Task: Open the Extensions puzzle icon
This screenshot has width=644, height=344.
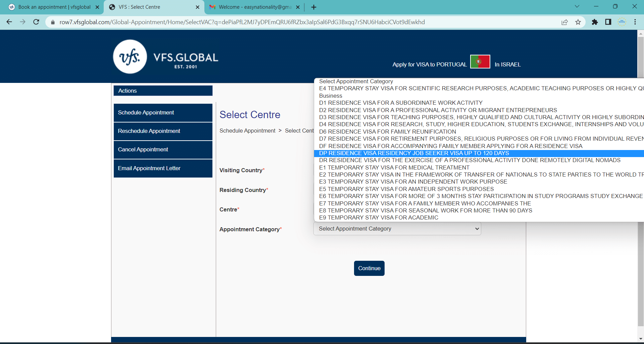Action: pos(595,22)
